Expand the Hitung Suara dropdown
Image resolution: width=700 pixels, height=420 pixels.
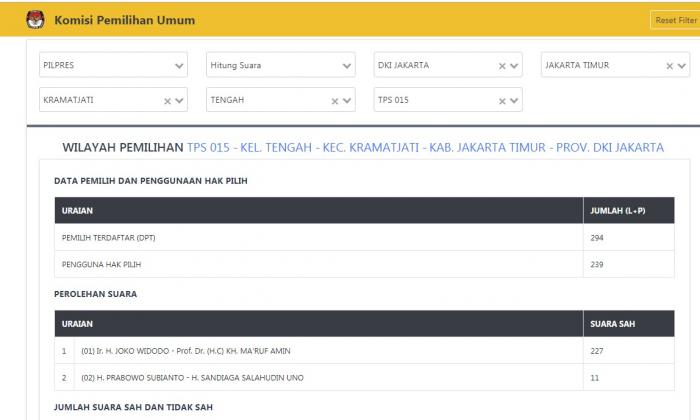point(347,66)
